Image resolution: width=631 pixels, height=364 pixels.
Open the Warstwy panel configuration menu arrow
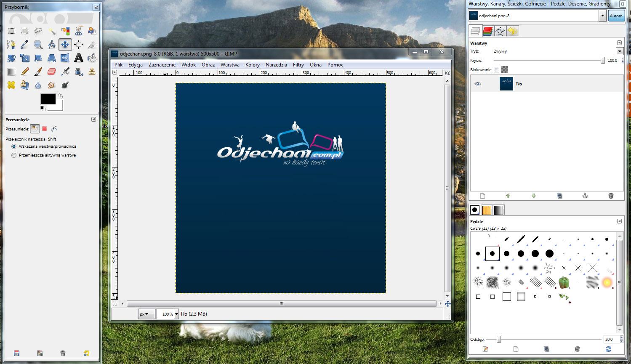point(619,43)
